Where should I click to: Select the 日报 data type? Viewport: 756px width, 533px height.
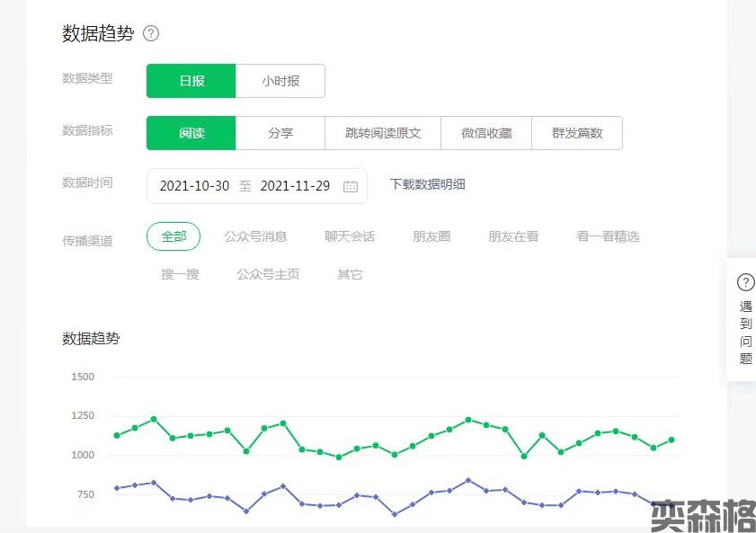[x=191, y=81]
